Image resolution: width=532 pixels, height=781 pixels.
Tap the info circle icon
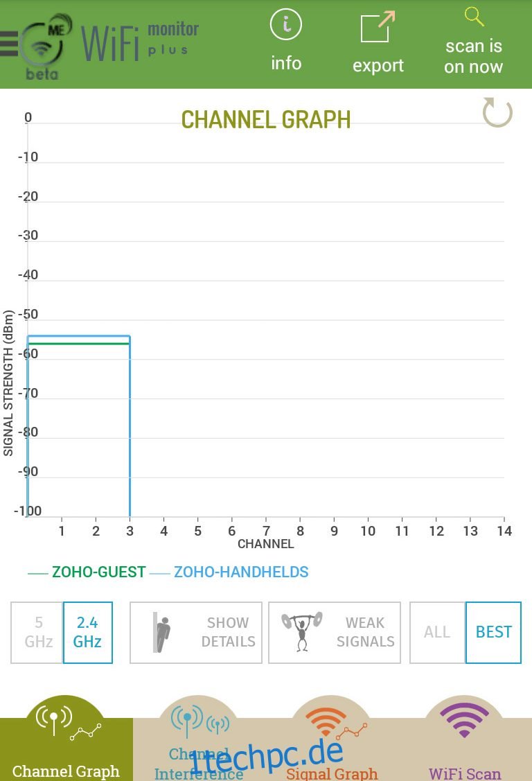click(285, 24)
